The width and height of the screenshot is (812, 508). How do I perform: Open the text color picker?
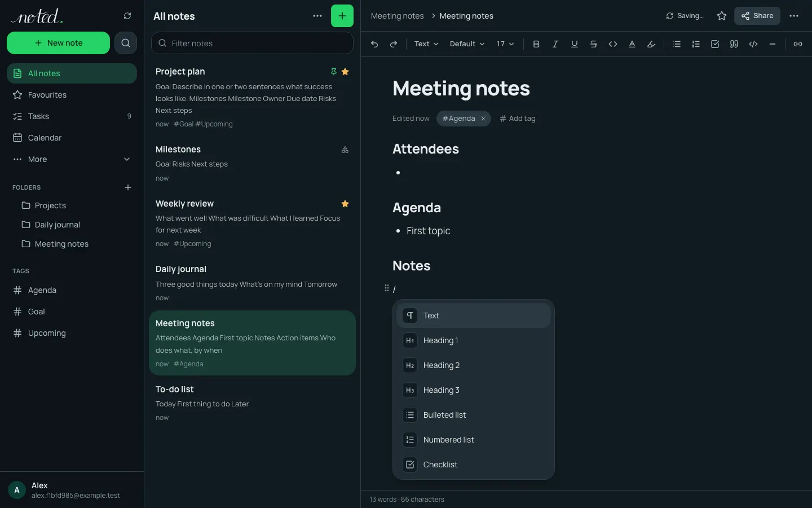632,44
